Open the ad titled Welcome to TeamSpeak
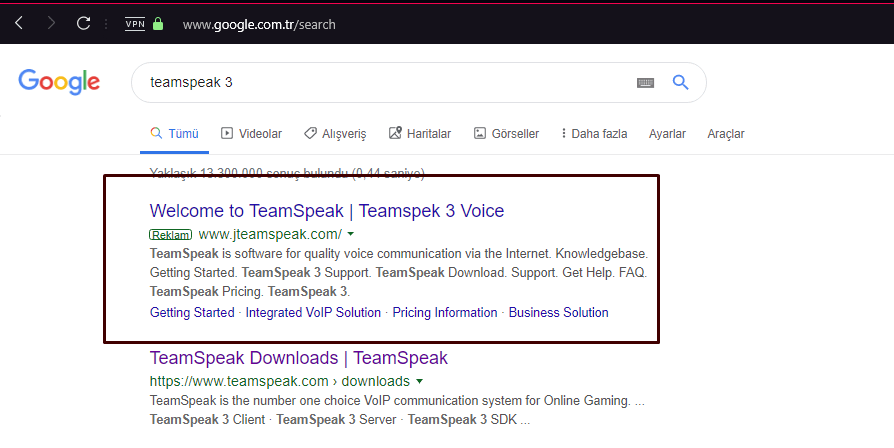 pyautogui.click(x=327, y=211)
